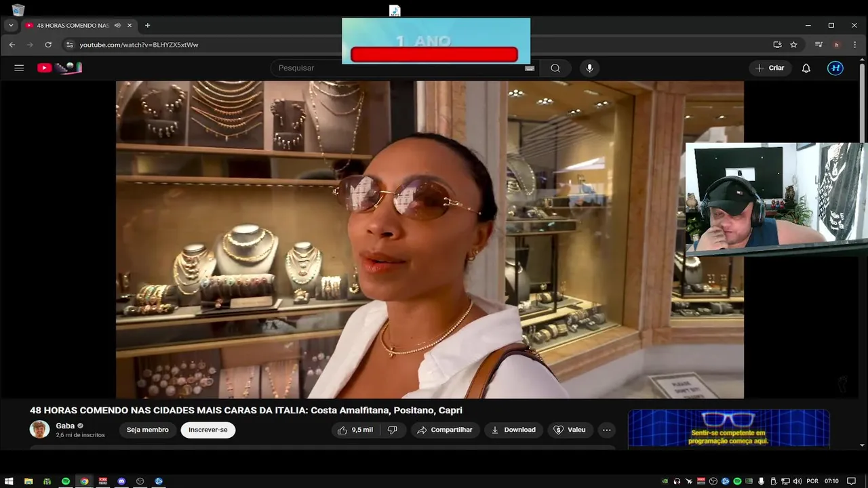Open the YouTube hamburger guide menu

[x=19, y=68]
